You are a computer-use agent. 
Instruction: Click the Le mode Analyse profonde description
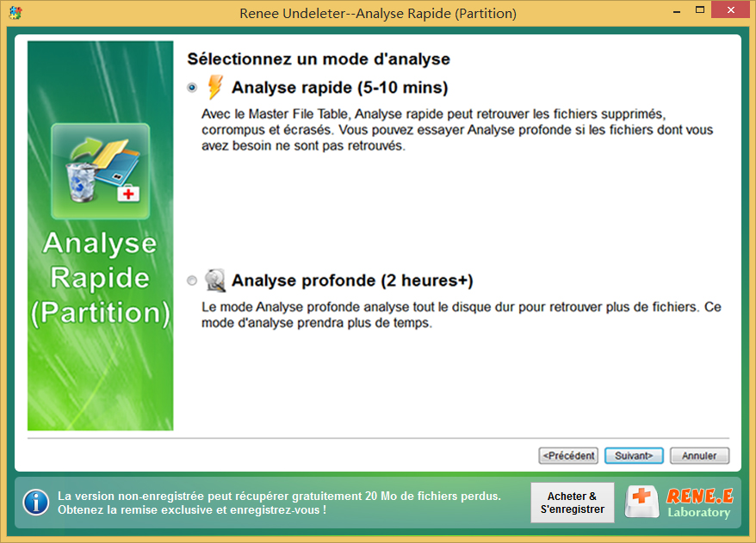(462, 315)
